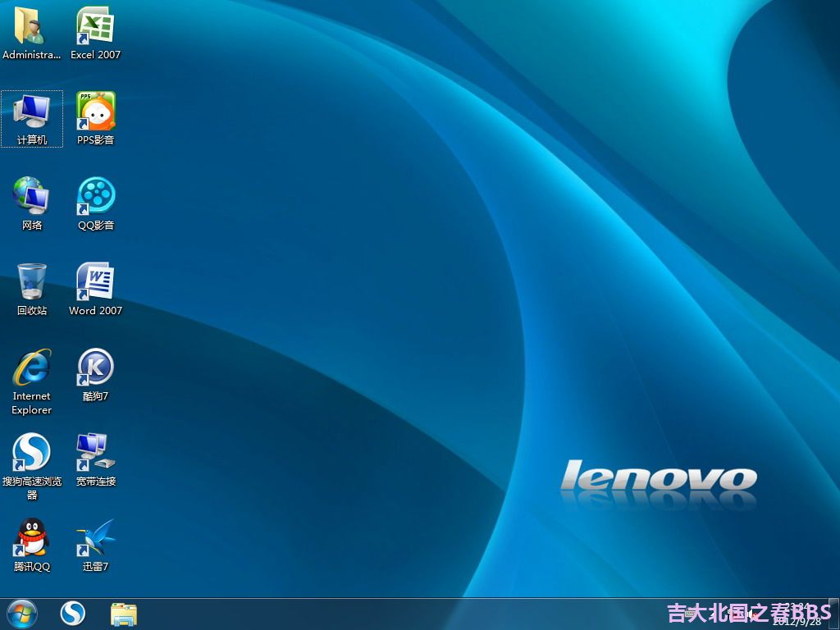
Task: Open the Windows Start menu orb
Action: click(x=22, y=614)
